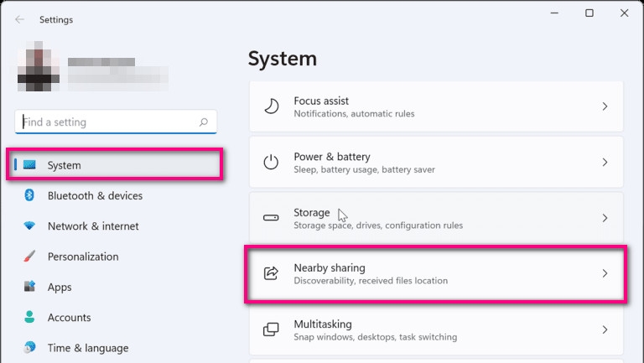Click the Storage drive icon
Viewport: 644px width, 363px height.
coord(271,218)
